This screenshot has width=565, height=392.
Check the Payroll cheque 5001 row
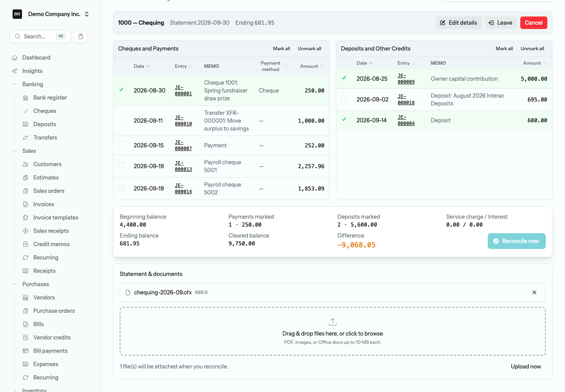pos(121,165)
